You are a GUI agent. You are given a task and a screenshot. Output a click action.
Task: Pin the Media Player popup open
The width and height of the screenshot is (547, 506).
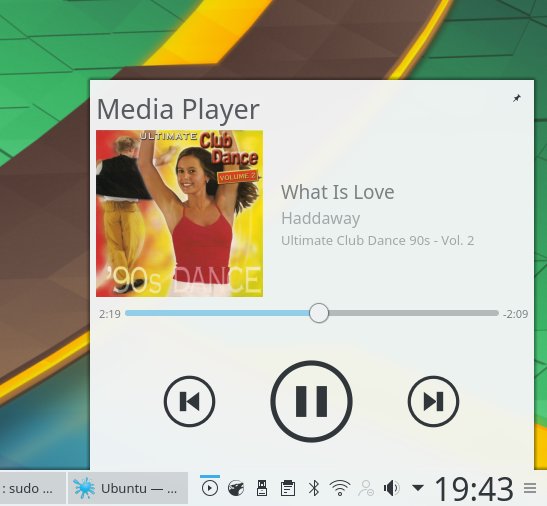517,98
